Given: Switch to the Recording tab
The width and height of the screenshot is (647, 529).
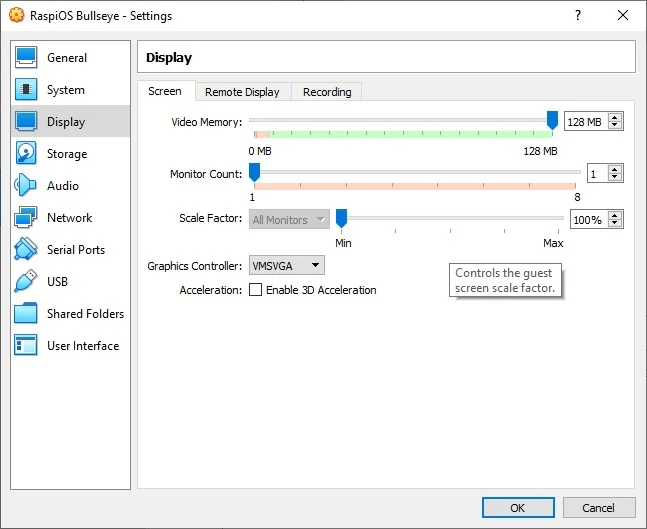Looking at the screenshot, I should pyautogui.click(x=327, y=92).
